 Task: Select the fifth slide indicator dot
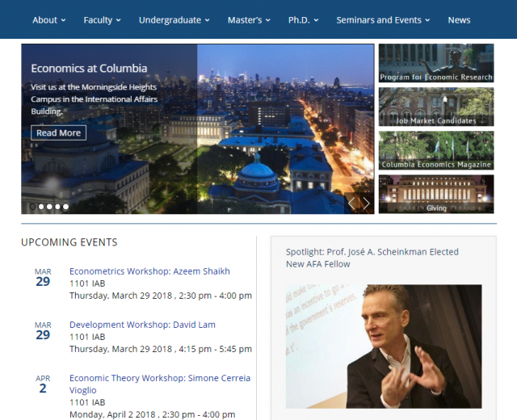65,207
